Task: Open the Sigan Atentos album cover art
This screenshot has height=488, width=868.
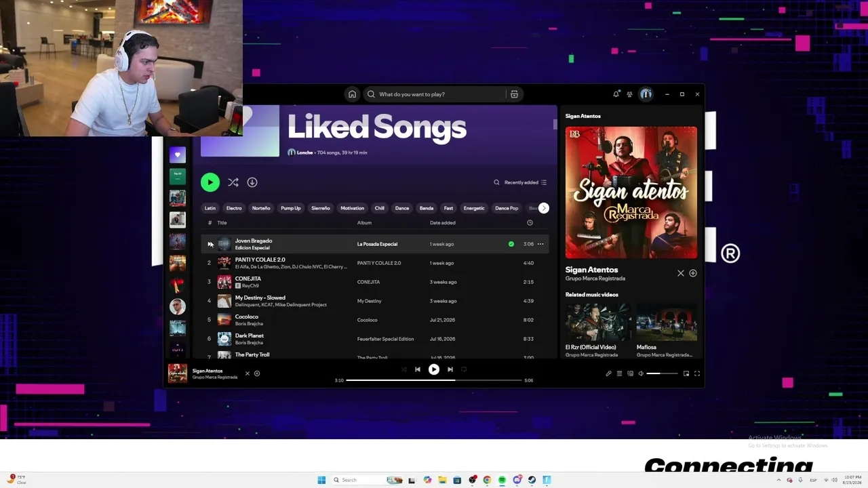Action: pos(631,192)
